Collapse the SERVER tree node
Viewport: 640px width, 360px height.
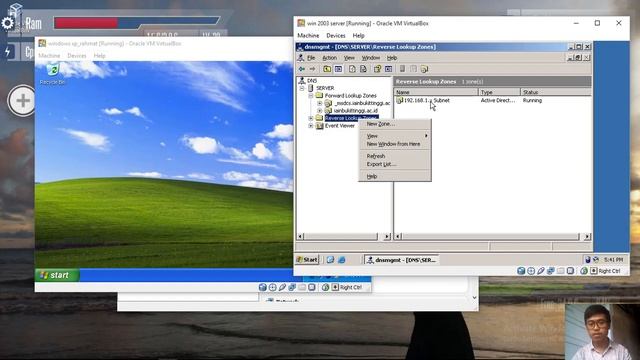[x=302, y=88]
